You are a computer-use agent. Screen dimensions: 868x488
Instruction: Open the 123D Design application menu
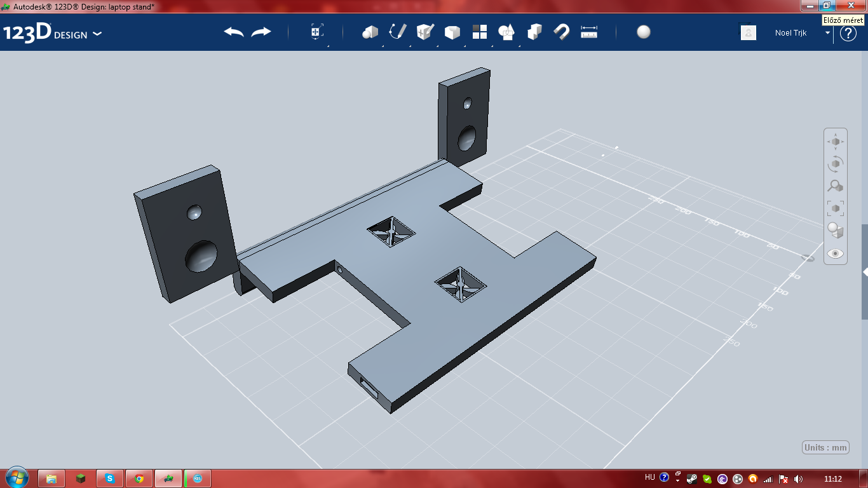tap(52, 33)
